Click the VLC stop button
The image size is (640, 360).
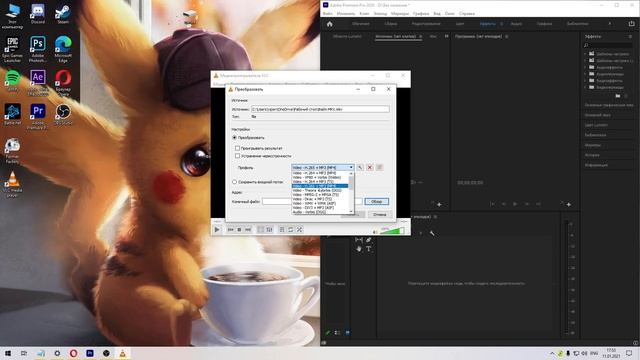click(239, 230)
